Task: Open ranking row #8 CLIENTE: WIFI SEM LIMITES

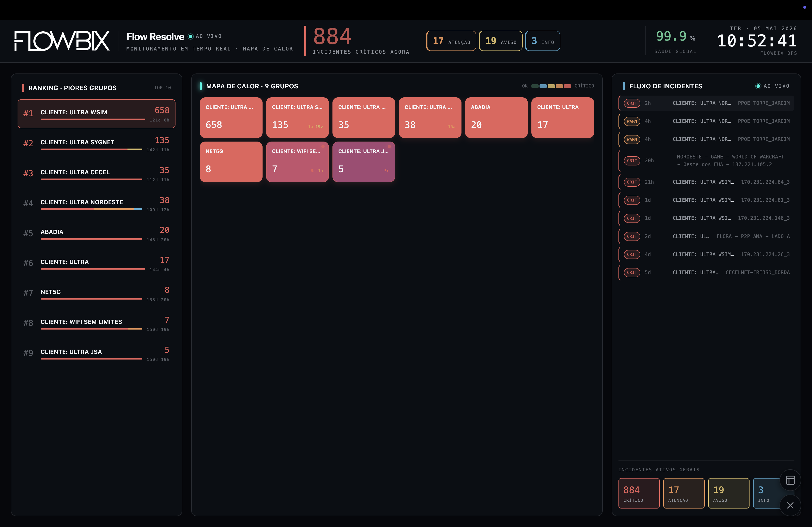Action: pos(97,323)
